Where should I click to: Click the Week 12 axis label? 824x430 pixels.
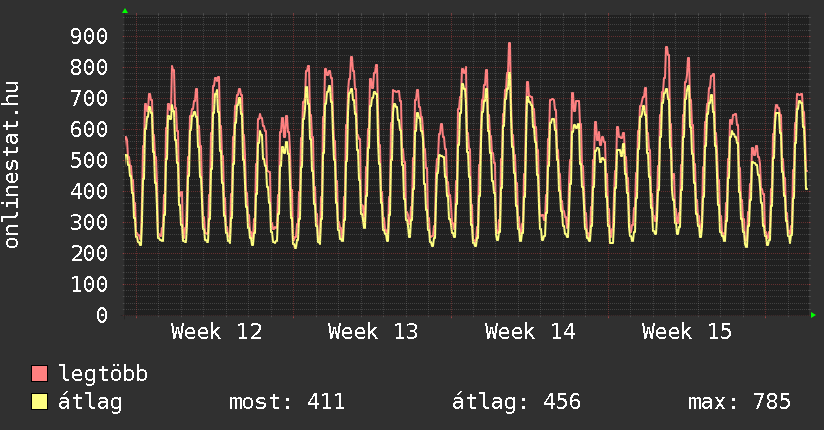pos(216,331)
